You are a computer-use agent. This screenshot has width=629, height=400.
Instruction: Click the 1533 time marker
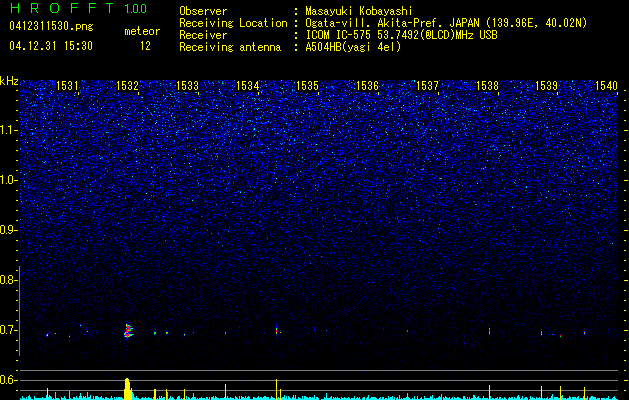click(187, 85)
